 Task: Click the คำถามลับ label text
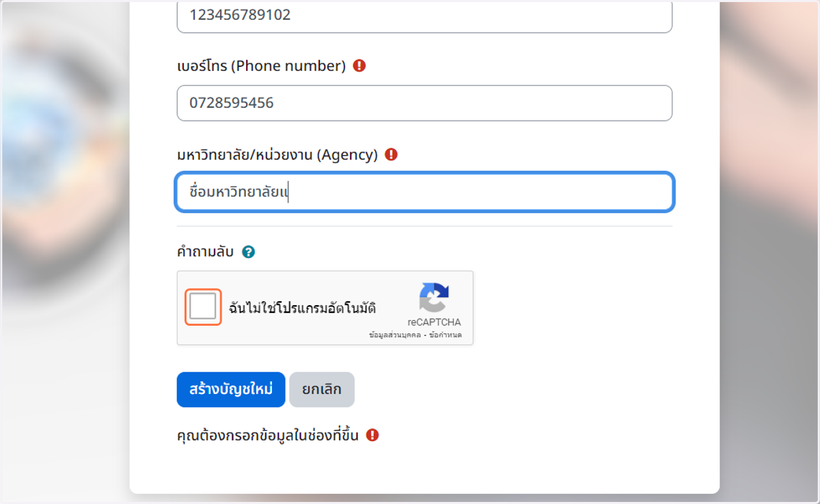pos(205,252)
